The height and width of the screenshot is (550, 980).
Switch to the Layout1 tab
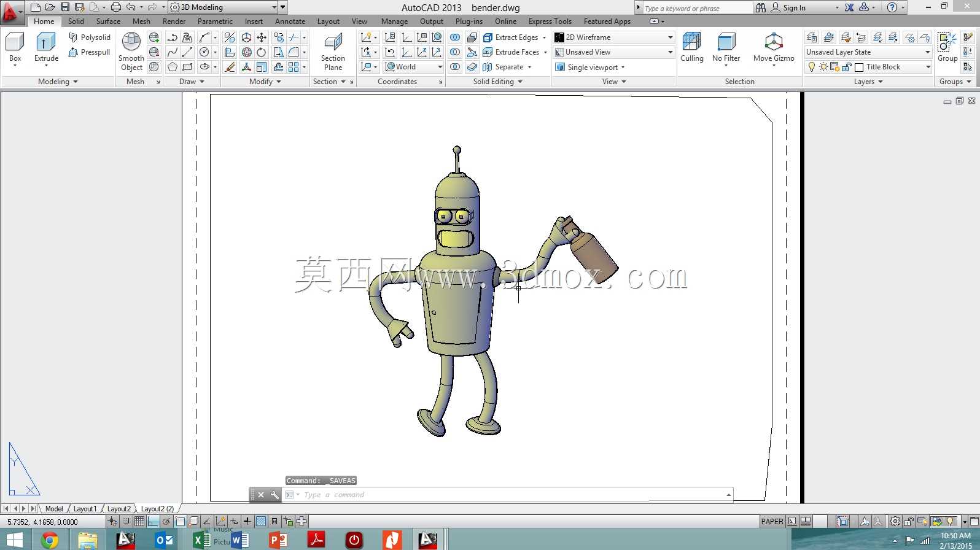coord(85,509)
